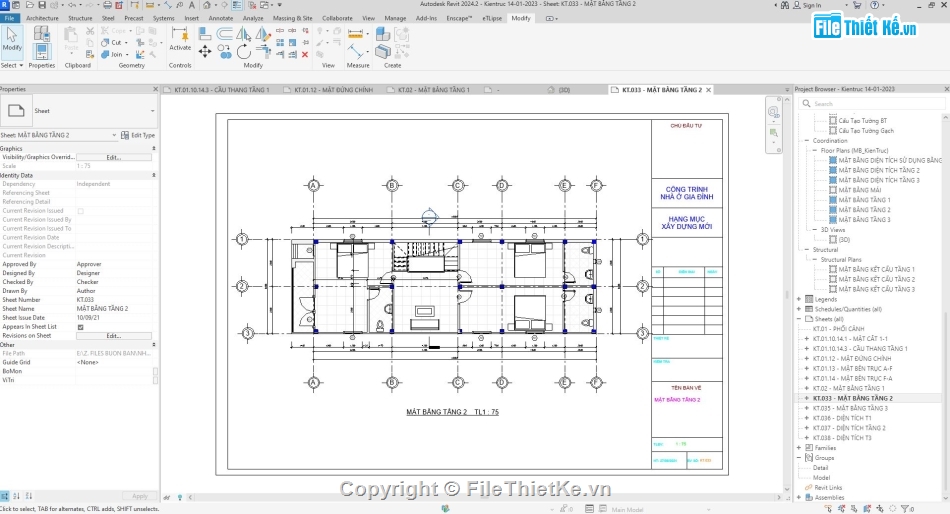Viewport: 950px width, 514px height.
Task: Select Revit Links in Project Browser
Action: (x=828, y=488)
